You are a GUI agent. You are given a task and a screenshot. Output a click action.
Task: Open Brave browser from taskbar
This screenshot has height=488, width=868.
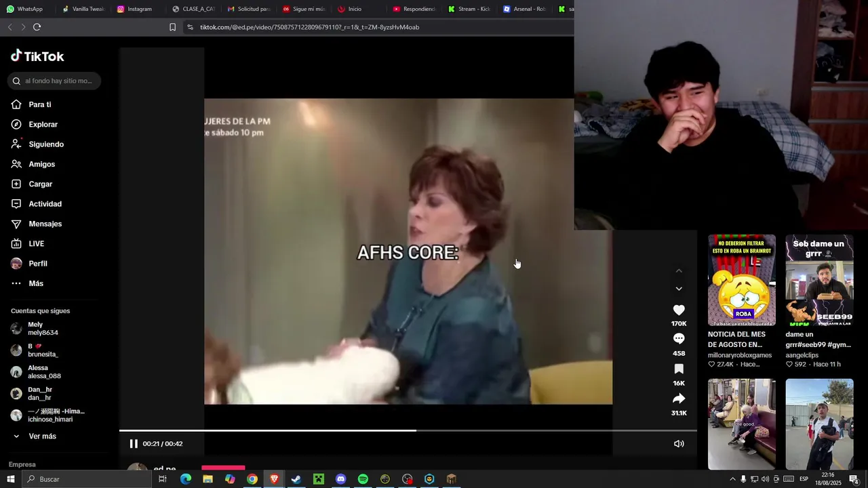274,479
